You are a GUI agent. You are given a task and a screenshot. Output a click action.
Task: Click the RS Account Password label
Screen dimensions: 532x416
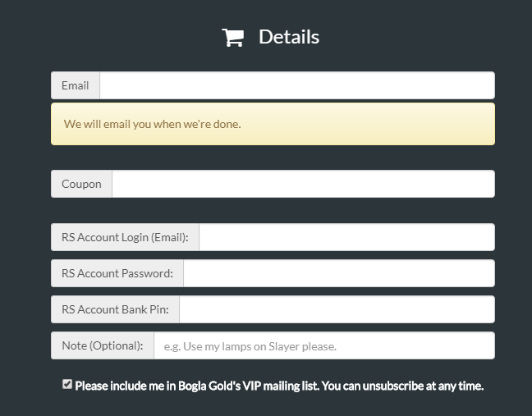click(x=117, y=273)
